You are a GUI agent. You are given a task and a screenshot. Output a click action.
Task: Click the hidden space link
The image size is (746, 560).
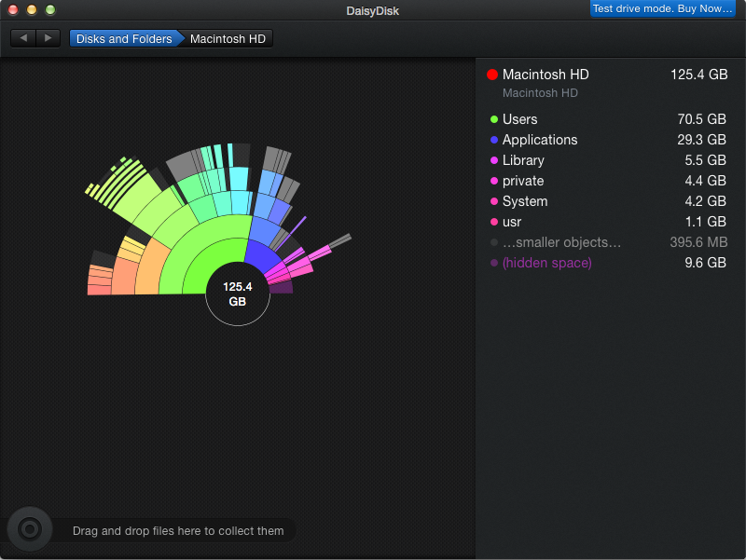[x=547, y=263]
